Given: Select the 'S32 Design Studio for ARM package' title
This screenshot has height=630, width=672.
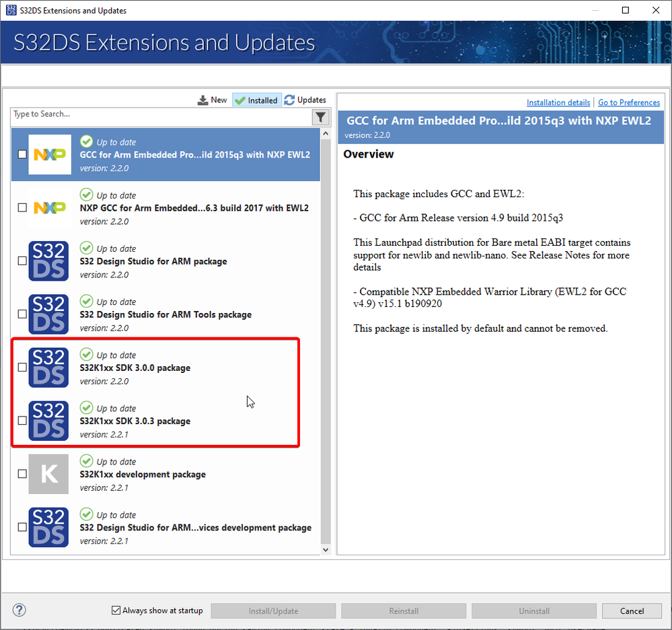Looking at the screenshot, I should point(153,261).
